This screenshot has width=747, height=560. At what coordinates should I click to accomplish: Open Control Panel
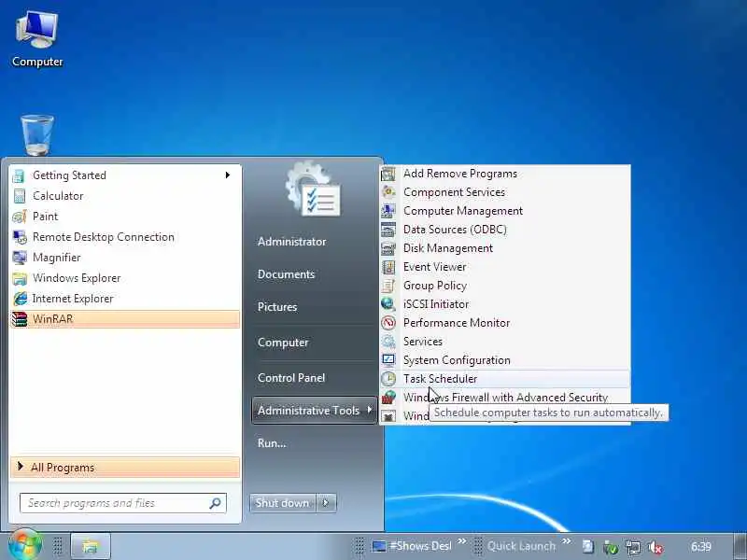coord(291,378)
